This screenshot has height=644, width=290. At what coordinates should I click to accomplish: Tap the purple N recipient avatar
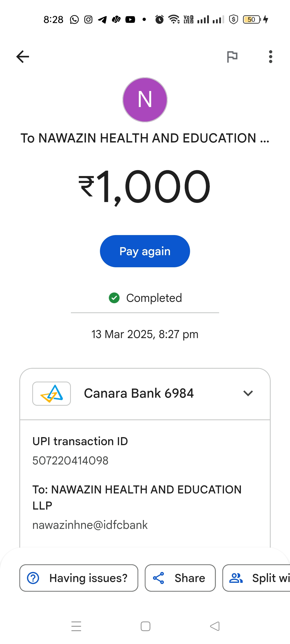(145, 100)
